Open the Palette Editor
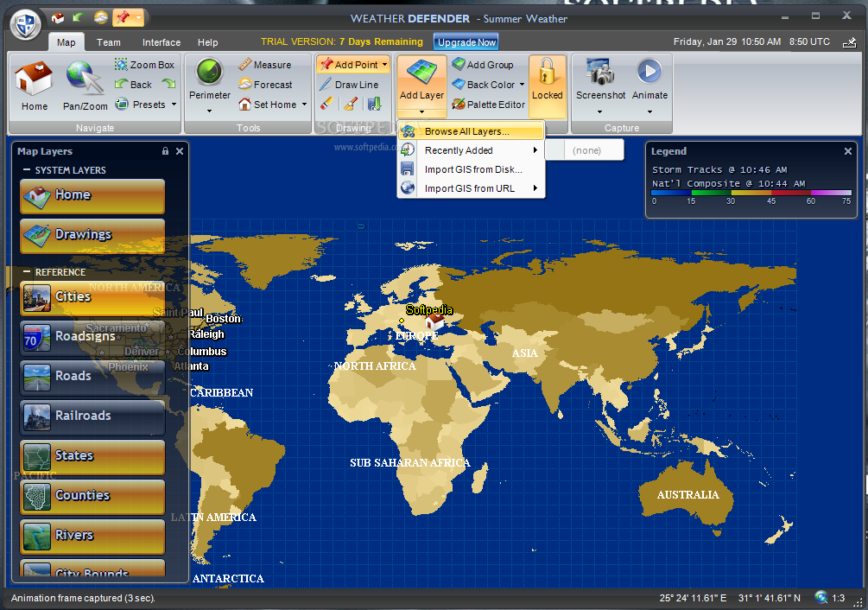This screenshot has width=868, height=610. tap(488, 104)
